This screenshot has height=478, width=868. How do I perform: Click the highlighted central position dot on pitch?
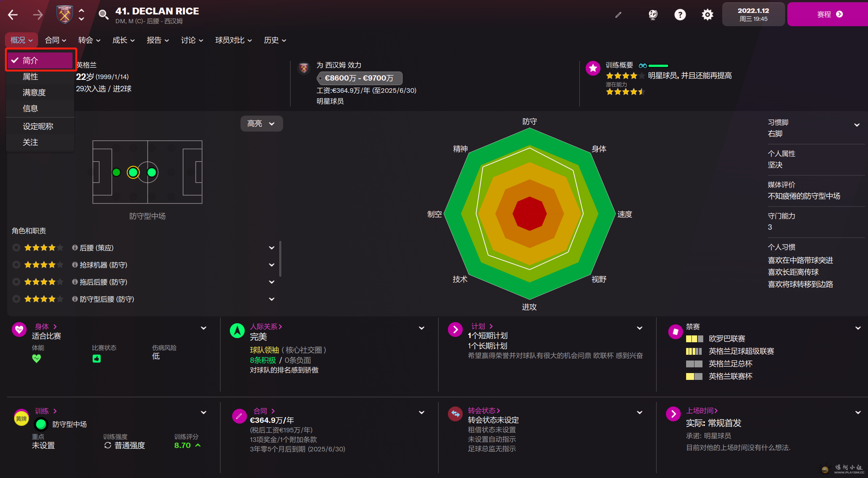click(133, 173)
